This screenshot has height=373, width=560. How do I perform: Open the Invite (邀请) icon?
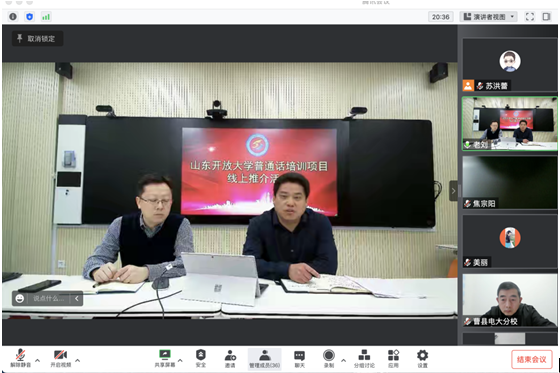pyautogui.click(x=230, y=358)
